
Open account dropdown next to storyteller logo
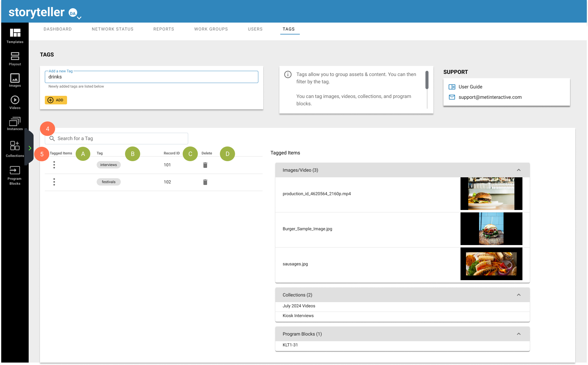[79, 18]
